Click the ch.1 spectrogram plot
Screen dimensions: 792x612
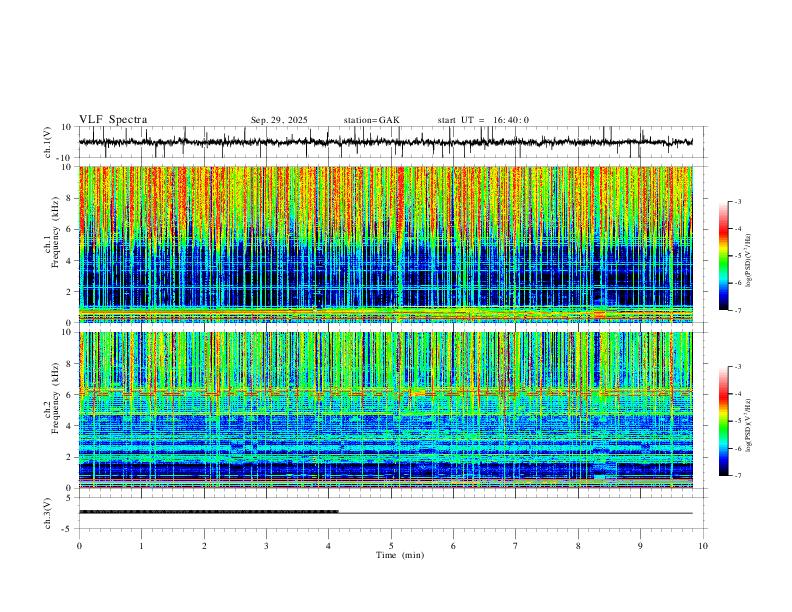(x=386, y=244)
